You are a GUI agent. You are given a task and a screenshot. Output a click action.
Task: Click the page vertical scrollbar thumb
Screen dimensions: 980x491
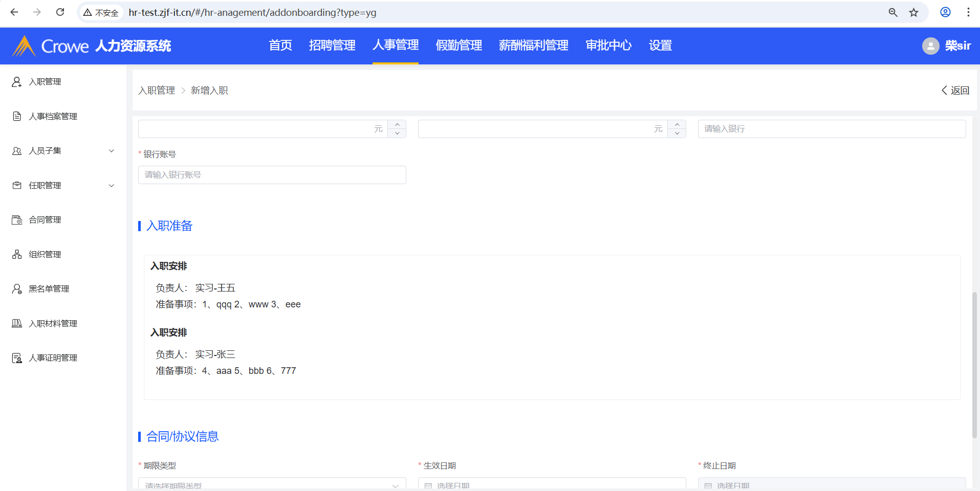pyautogui.click(x=975, y=365)
